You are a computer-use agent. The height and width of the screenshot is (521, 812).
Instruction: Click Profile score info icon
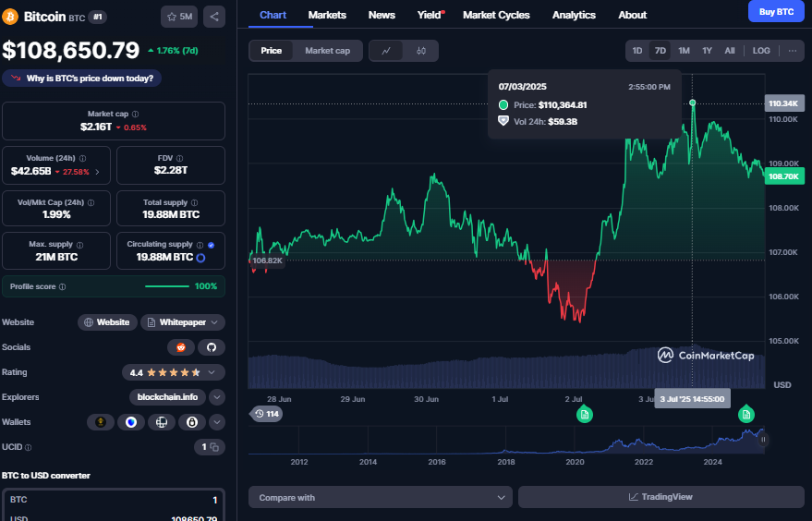[62, 287]
